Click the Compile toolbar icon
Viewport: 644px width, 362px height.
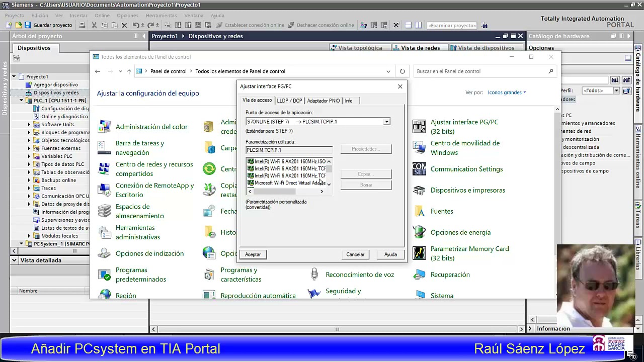tap(168, 25)
